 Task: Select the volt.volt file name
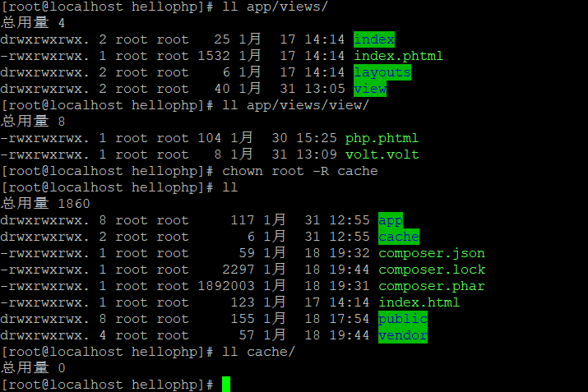coord(382,154)
